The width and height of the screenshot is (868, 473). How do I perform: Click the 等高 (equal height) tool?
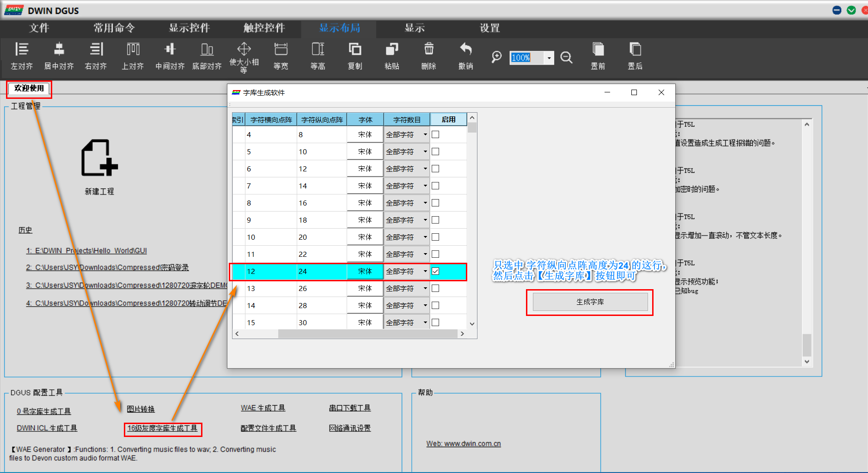[317, 55]
